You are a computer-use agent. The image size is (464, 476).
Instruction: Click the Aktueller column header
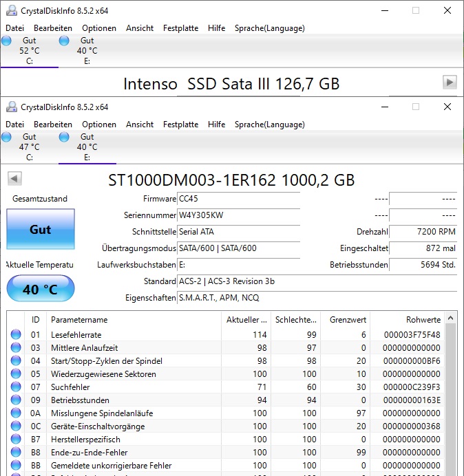click(x=246, y=320)
